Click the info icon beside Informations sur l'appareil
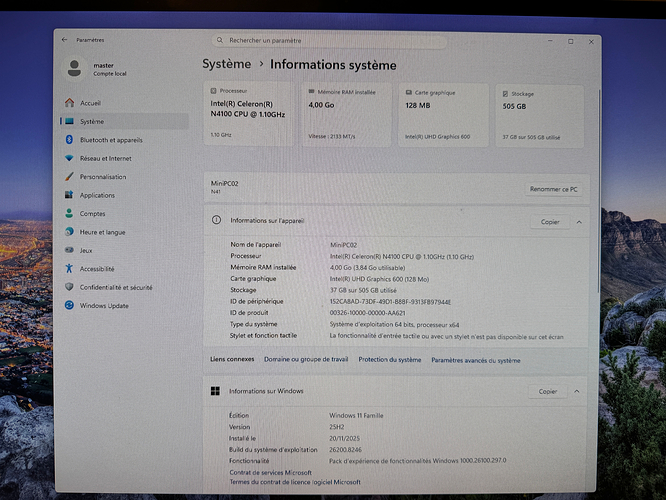This screenshot has width=666, height=500. click(216, 220)
